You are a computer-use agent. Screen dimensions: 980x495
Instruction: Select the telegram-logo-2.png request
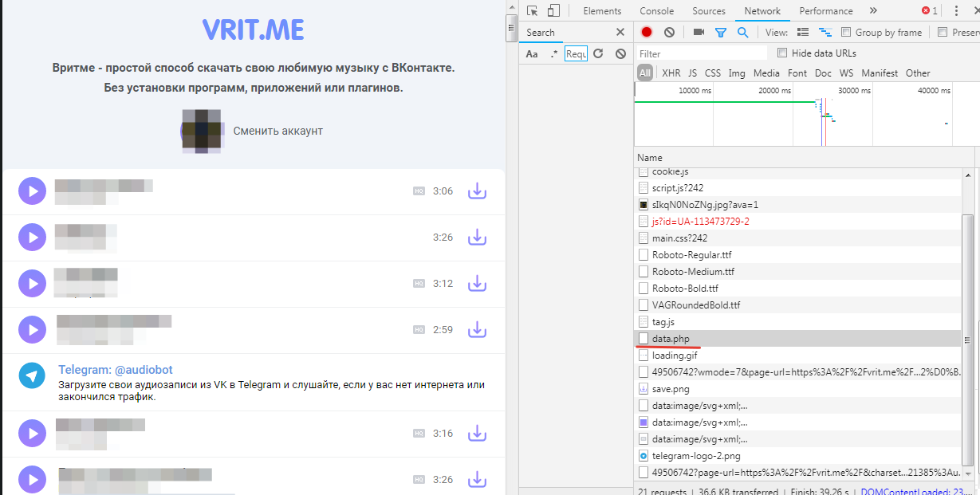798,456
